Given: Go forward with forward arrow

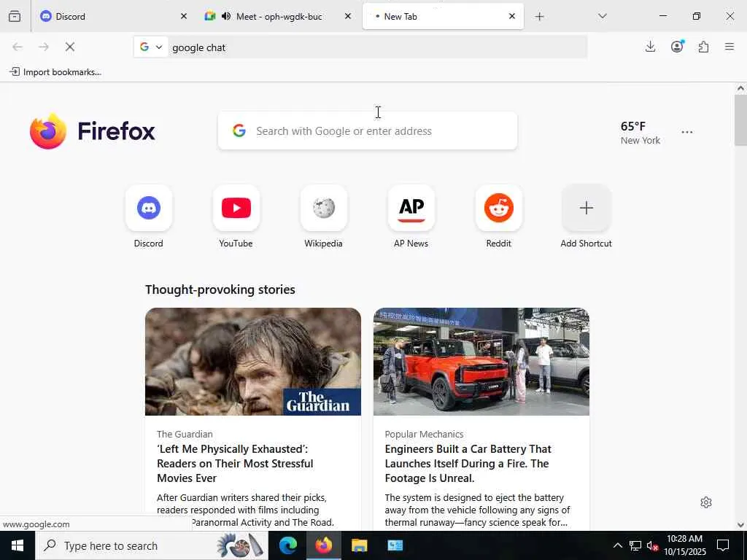Looking at the screenshot, I should [43, 47].
